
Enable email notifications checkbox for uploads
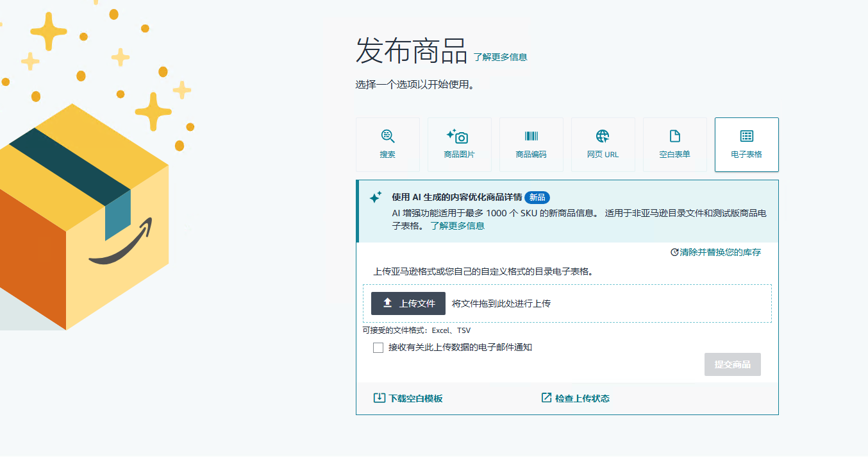[378, 348]
